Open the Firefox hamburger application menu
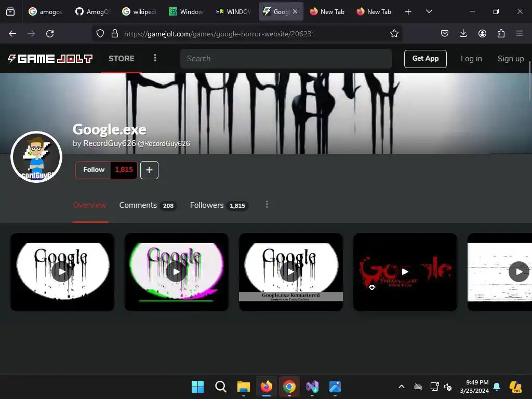Viewport: 532px width, 399px height. pos(520,34)
